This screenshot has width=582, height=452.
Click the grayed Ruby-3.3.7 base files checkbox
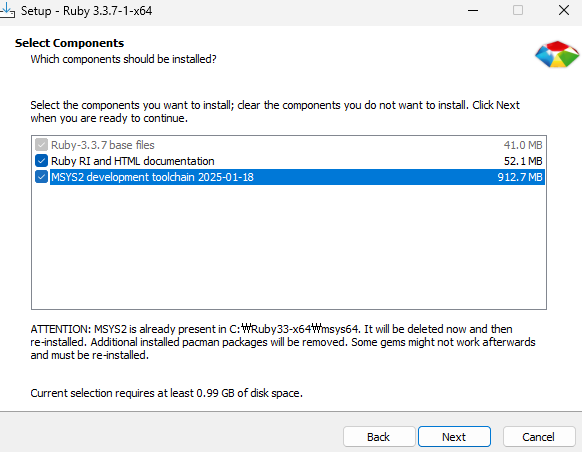coord(41,145)
